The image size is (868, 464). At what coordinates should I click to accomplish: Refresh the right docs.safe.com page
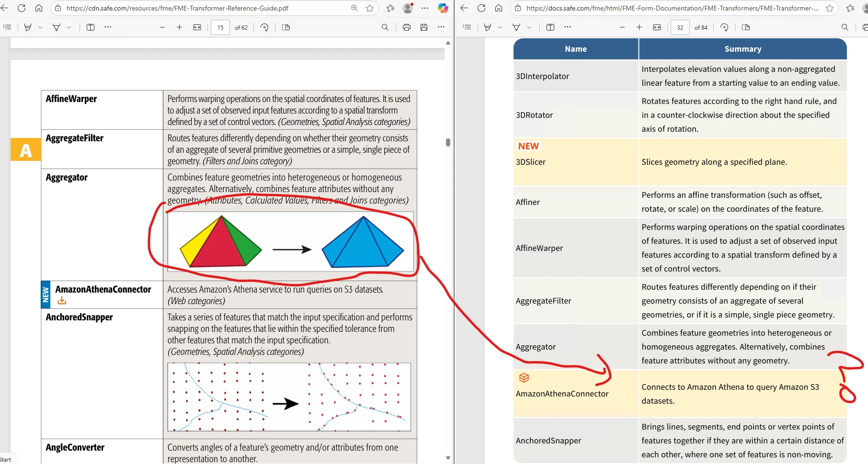(x=481, y=8)
